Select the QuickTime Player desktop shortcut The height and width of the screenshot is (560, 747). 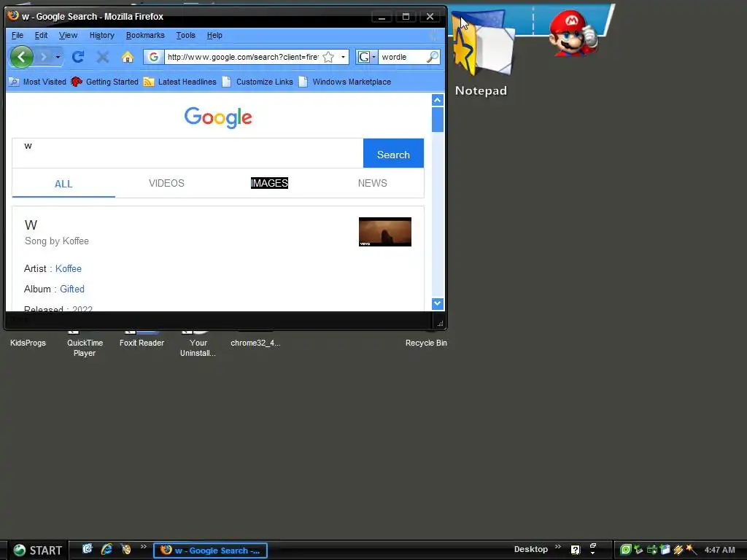85,348
